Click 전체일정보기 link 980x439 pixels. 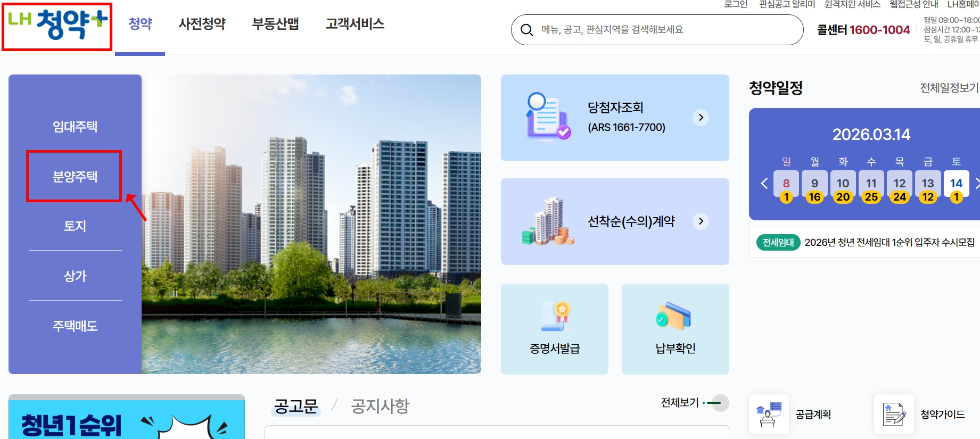click(x=950, y=88)
